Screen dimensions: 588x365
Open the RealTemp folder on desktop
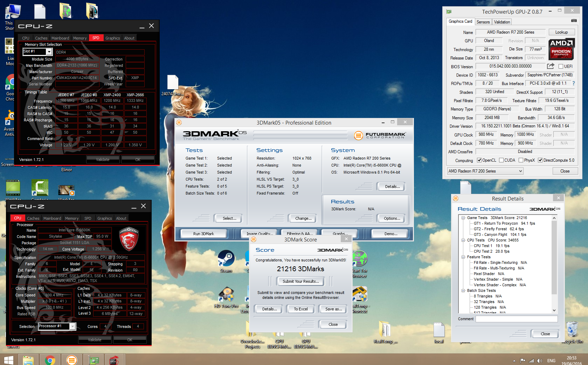385,332
